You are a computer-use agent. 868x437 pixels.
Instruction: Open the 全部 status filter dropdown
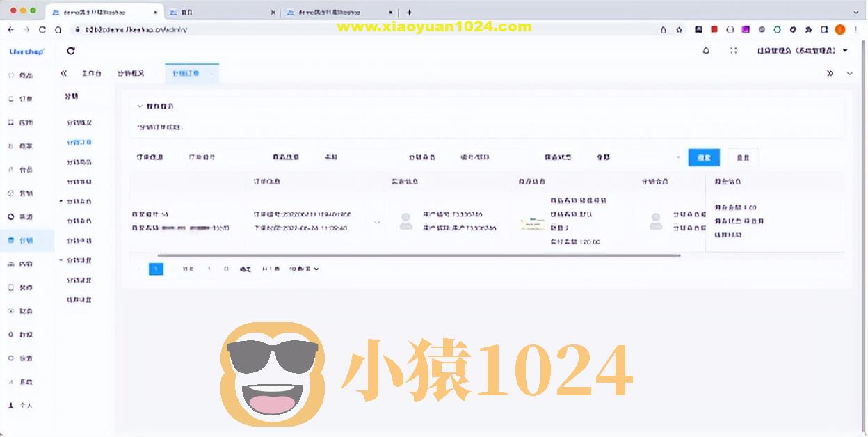pyautogui.click(x=636, y=157)
